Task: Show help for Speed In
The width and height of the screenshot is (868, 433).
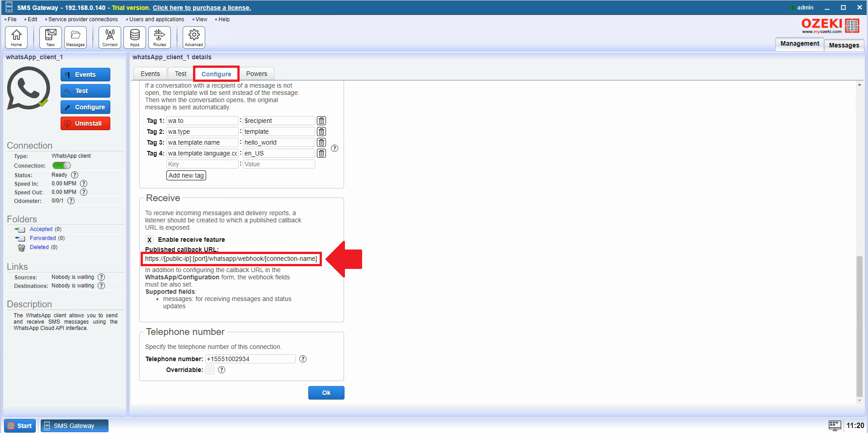Action: [x=84, y=184]
